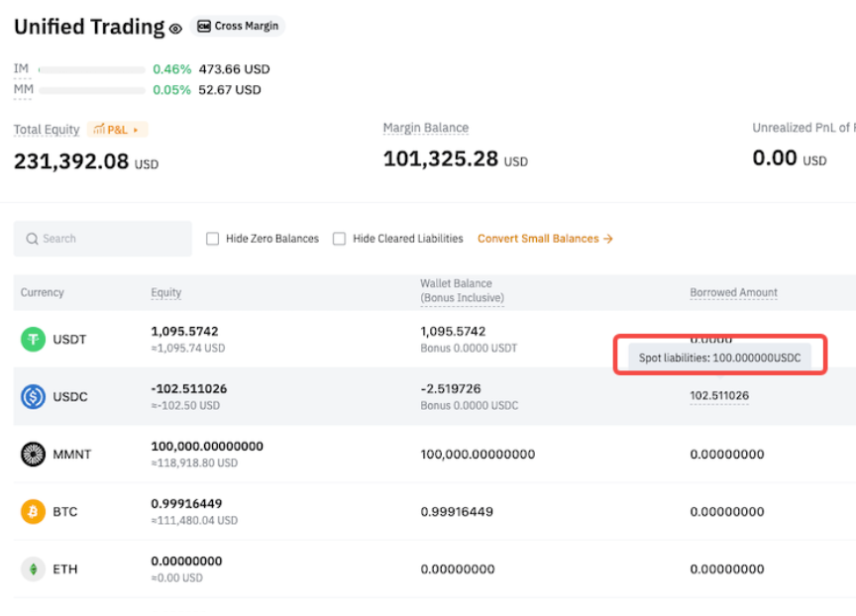This screenshot has height=616, width=856.
Task: Click the Cross Margin mode badge
Action: pyautogui.click(x=238, y=27)
